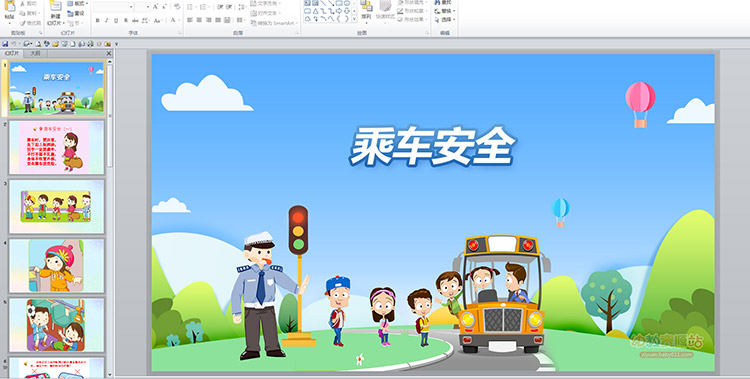Toggle Underline formatting in the font group
750x379 pixels.
coord(116,21)
